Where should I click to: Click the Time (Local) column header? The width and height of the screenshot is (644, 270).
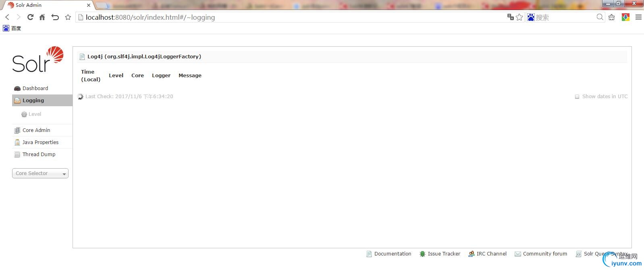pyautogui.click(x=91, y=75)
